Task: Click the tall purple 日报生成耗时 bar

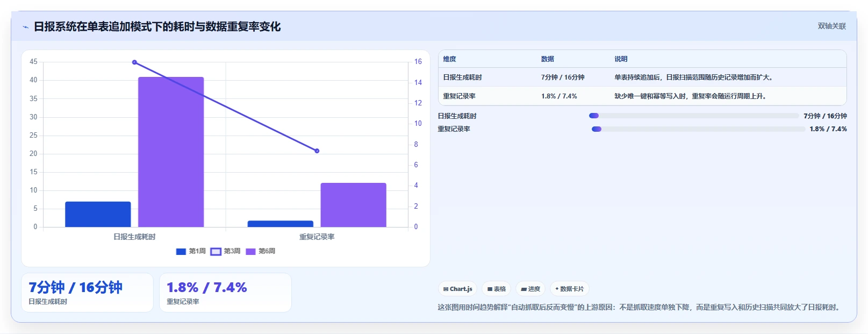Action: (x=171, y=152)
